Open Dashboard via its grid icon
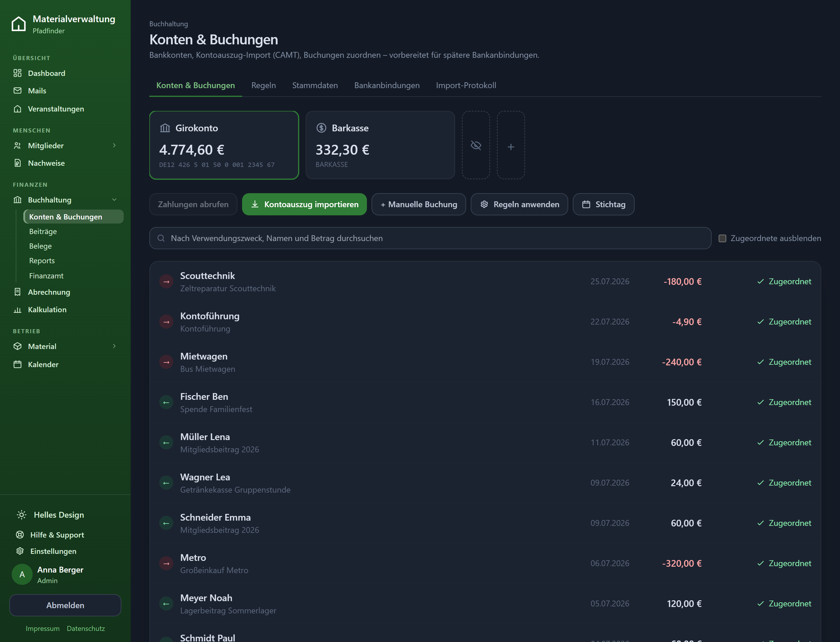 click(x=17, y=73)
